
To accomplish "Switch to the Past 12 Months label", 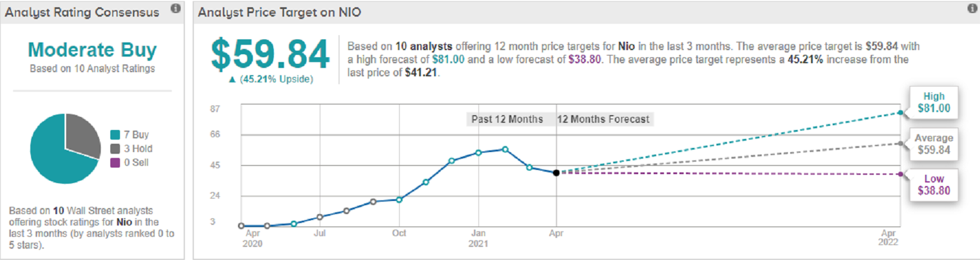I will pos(507,119).
